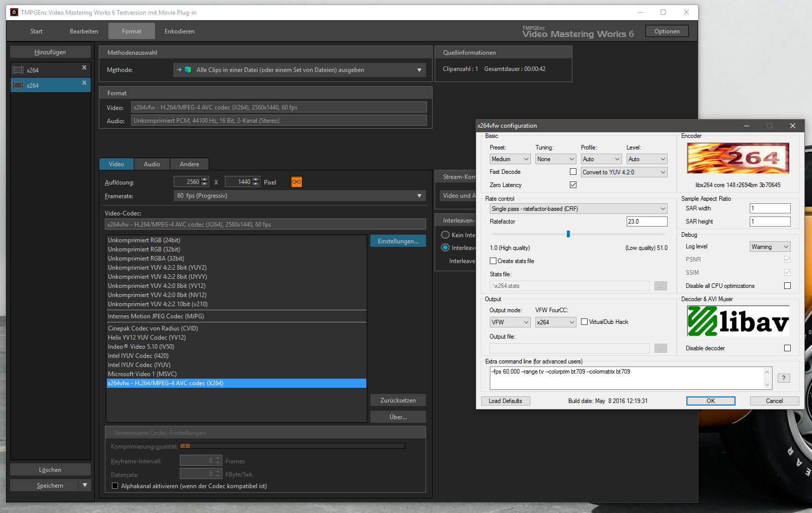The width and height of the screenshot is (812, 513).
Task: Click the film icon of the highlighted x264 clip
Action: click(18, 85)
